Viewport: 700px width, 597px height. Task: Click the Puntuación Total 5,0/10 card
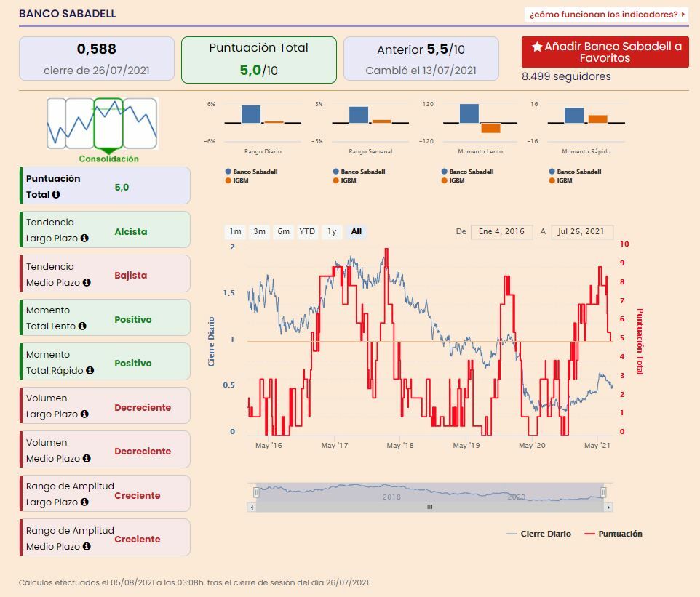259,60
